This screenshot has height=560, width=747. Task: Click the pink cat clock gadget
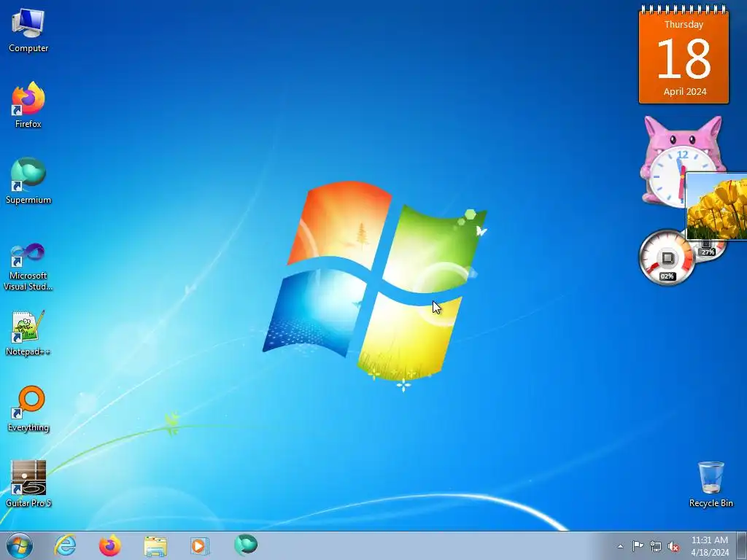pos(667,162)
